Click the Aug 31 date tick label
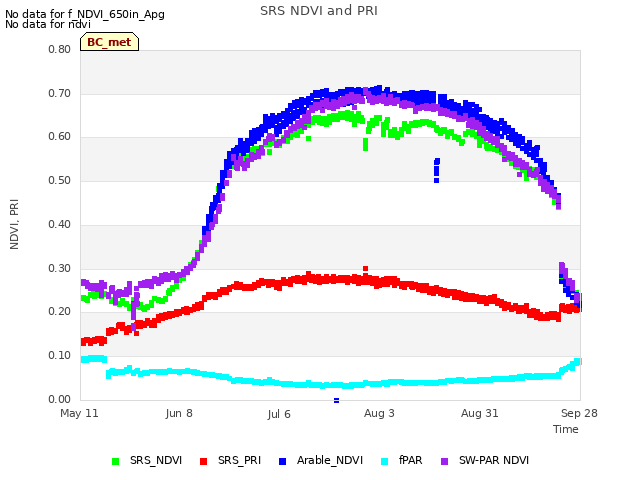The image size is (640, 480). tap(480, 413)
